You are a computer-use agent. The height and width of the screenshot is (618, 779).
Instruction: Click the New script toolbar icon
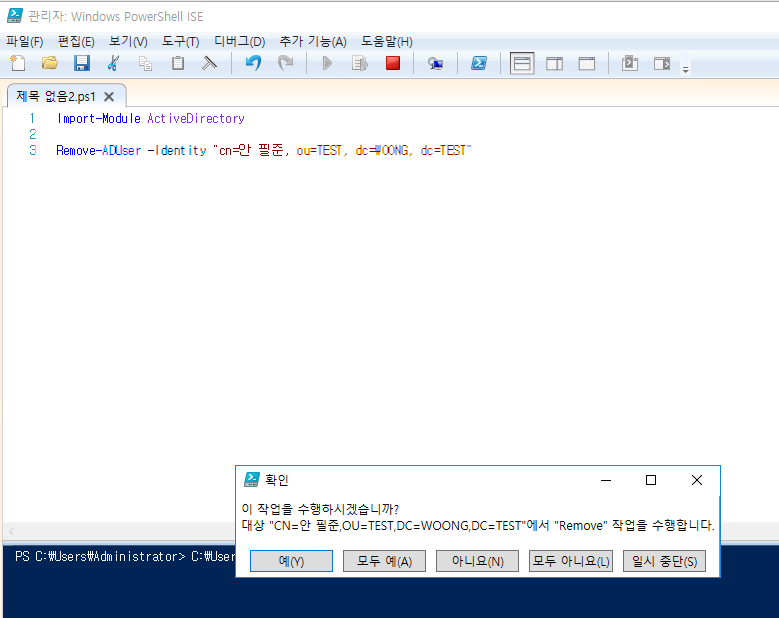pyautogui.click(x=18, y=63)
